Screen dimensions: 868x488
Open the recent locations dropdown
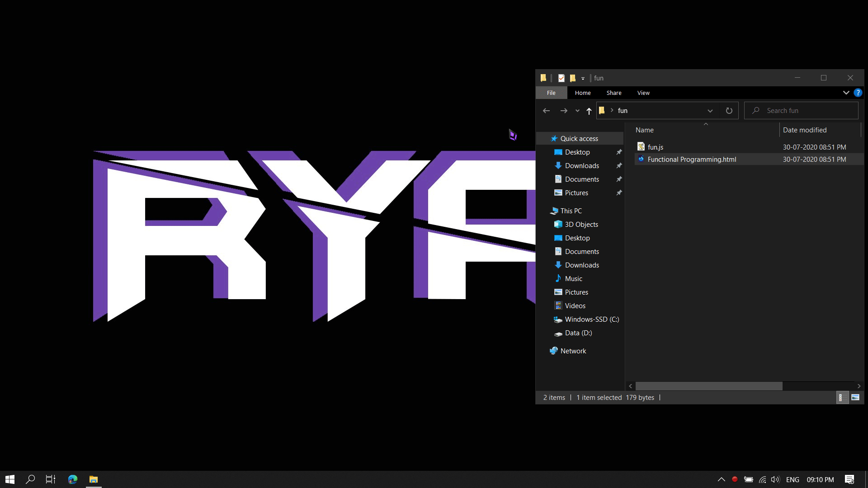577,111
